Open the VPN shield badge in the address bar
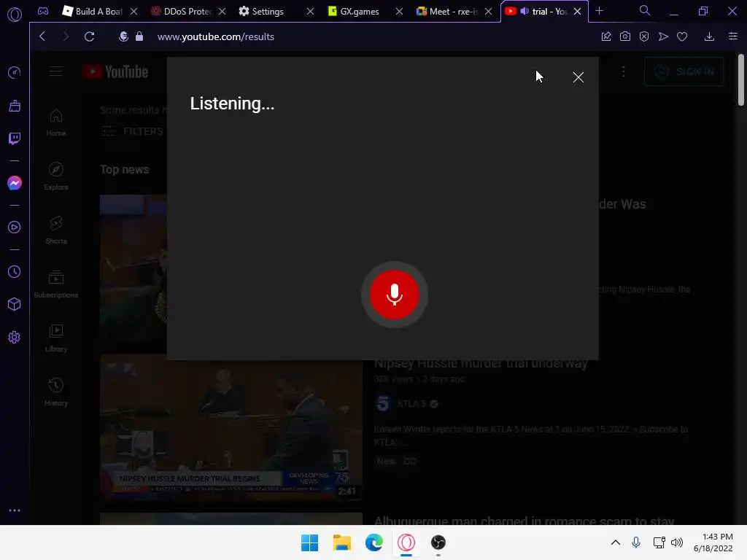 pyautogui.click(x=123, y=36)
